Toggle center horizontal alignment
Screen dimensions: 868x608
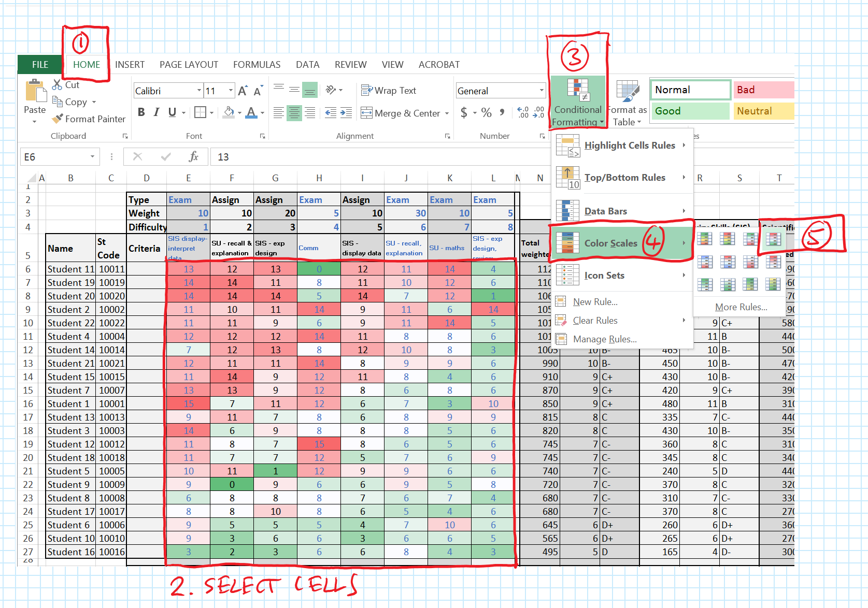coord(294,113)
